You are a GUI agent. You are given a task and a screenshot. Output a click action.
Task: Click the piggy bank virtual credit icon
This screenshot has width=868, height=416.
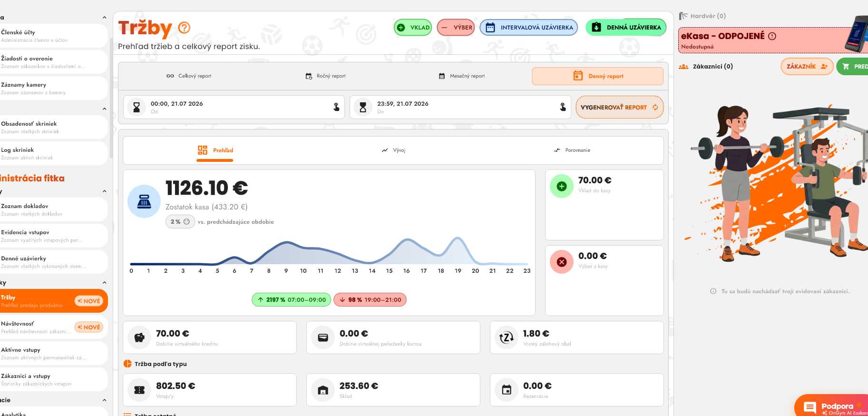[139, 337]
